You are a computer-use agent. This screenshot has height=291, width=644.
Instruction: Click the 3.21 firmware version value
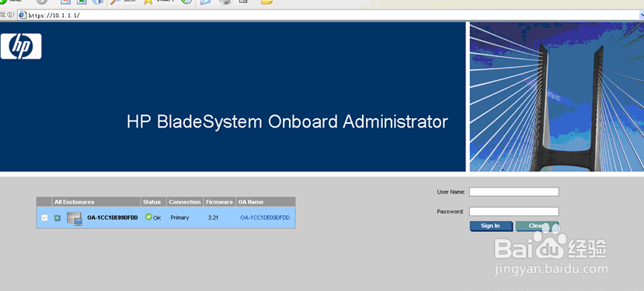tap(213, 218)
